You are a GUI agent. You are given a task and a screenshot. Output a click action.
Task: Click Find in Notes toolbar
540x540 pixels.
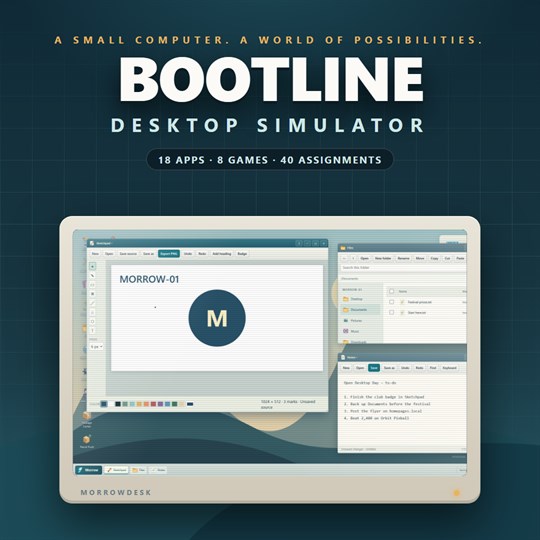tap(433, 368)
